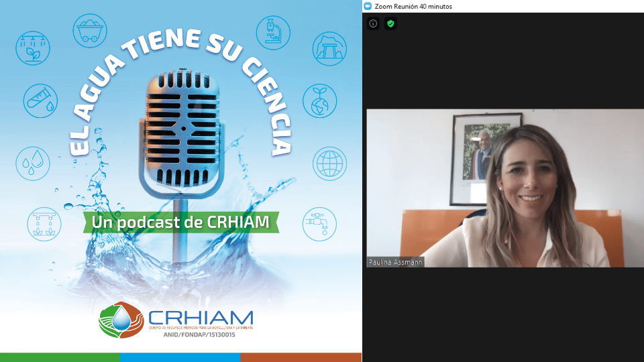The height and width of the screenshot is (362, 644).
Task: Select Paulina Assmann's video tile
Action: click(505, 188)
